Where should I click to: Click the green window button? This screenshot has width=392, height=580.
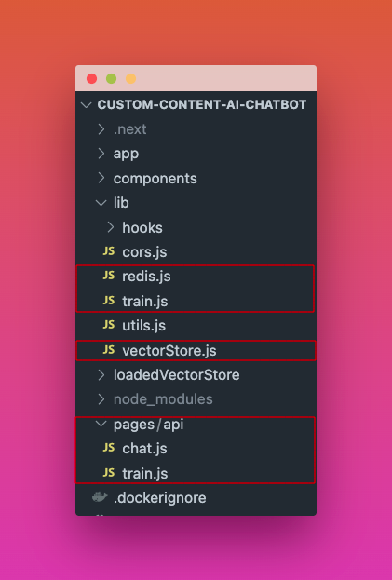pyautogui.click(x=112, y=79)
